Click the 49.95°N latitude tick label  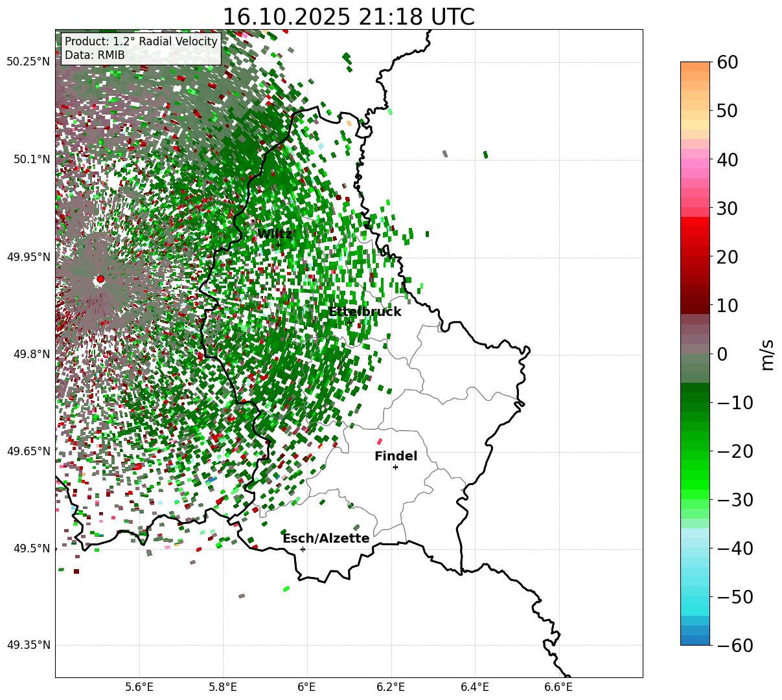coord(28,257)
